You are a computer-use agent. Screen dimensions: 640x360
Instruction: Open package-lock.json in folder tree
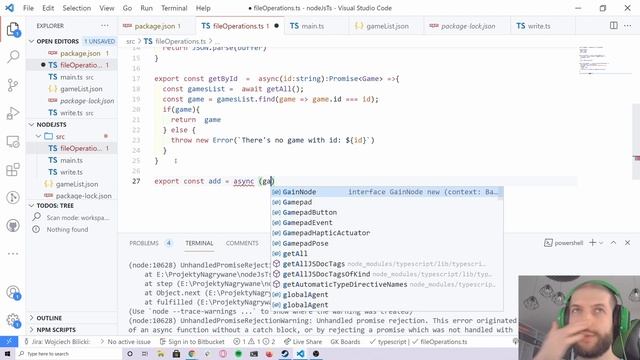tap(71, 196)
